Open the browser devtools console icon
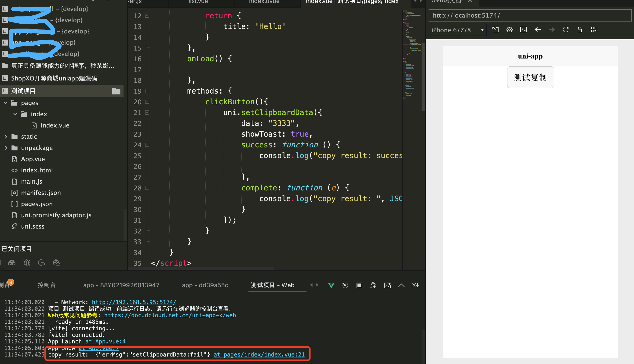 click(x=524, y=30)
